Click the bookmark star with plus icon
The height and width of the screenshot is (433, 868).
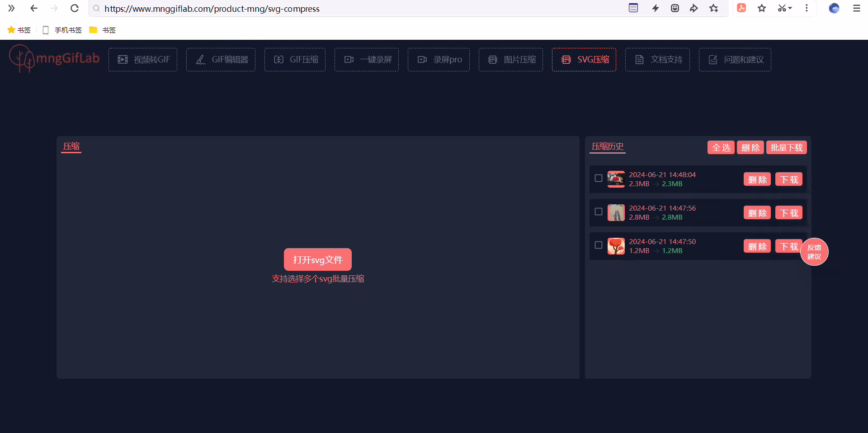(714, 8)
